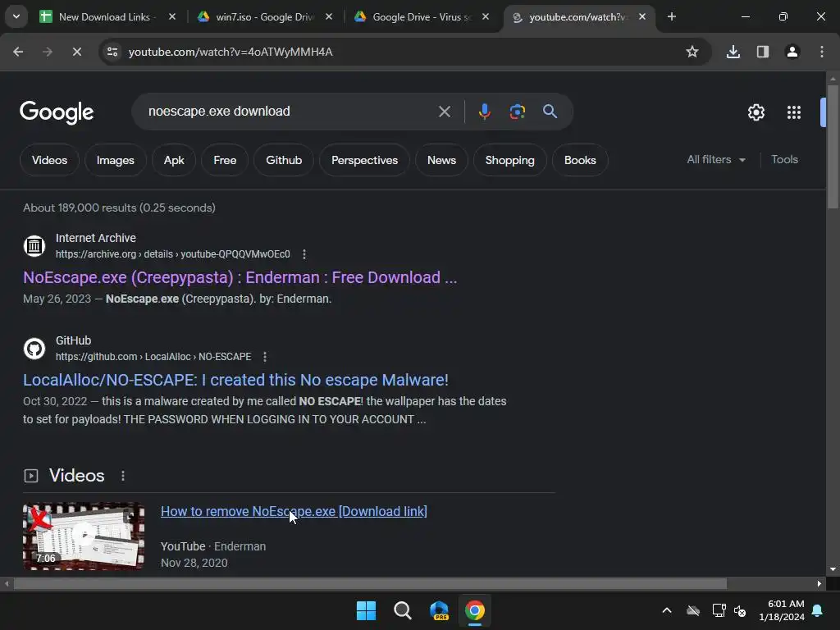Filter results by Videos
This screenshot has height=630, width=840.
[x=49, y=160]
